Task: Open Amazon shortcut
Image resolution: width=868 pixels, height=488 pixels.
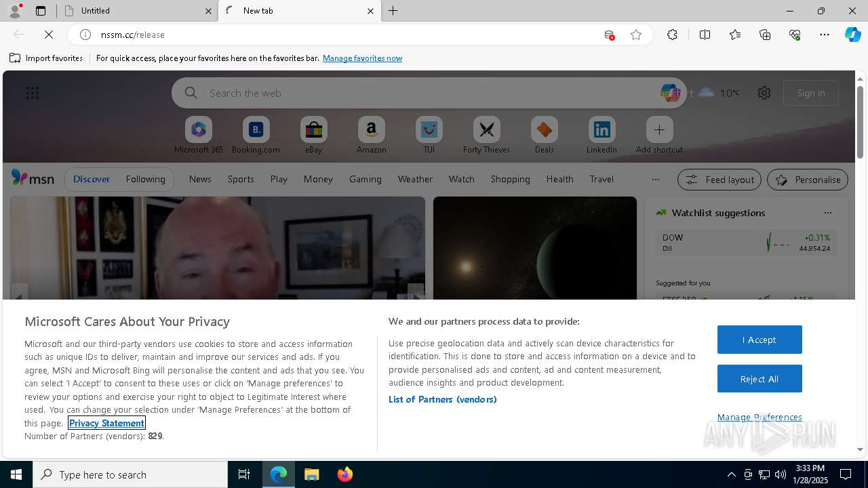Action: click(x=372, y=136)
